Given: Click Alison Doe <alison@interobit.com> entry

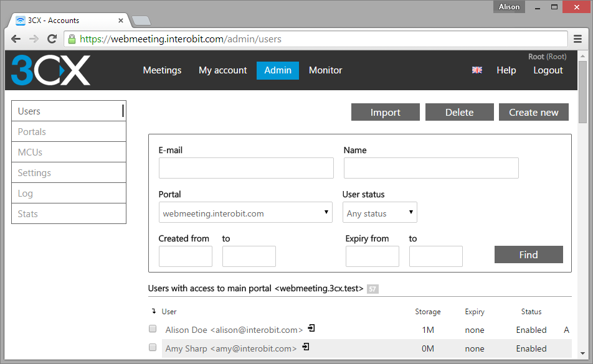Looking at the screenshot, I should (x=234, y=330).
